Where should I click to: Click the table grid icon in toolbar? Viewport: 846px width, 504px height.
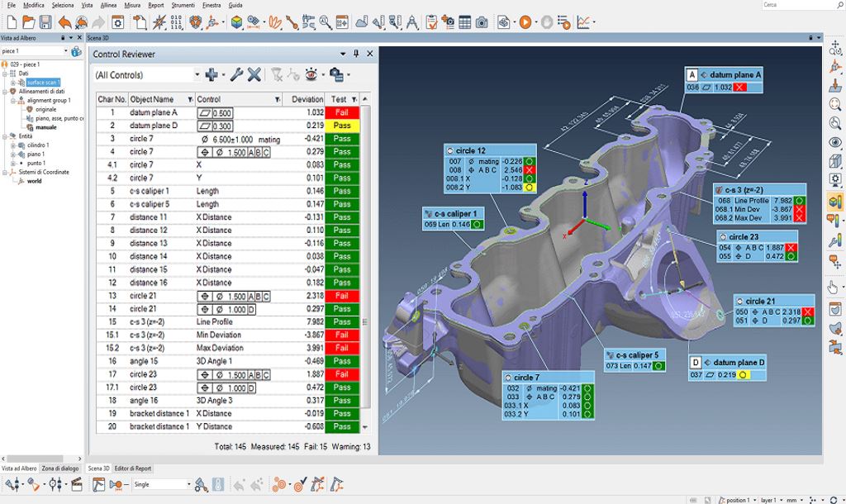(x=464, y=22)
